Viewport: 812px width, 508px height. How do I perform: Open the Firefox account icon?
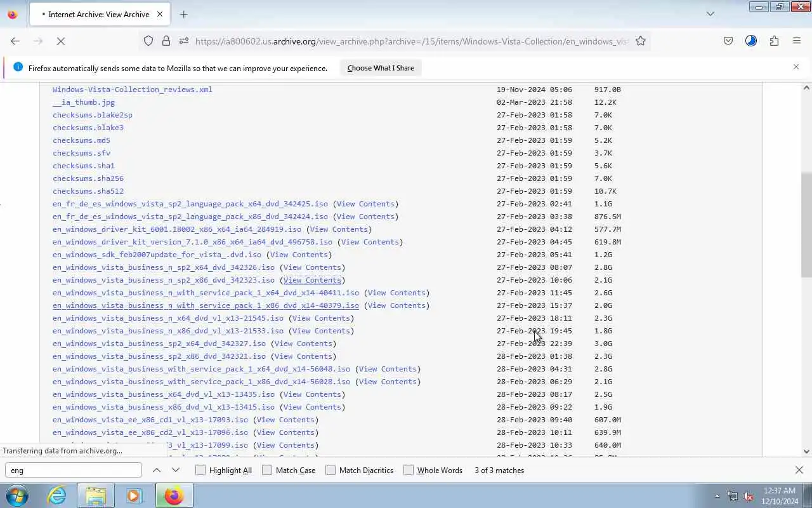pos(751,41)
